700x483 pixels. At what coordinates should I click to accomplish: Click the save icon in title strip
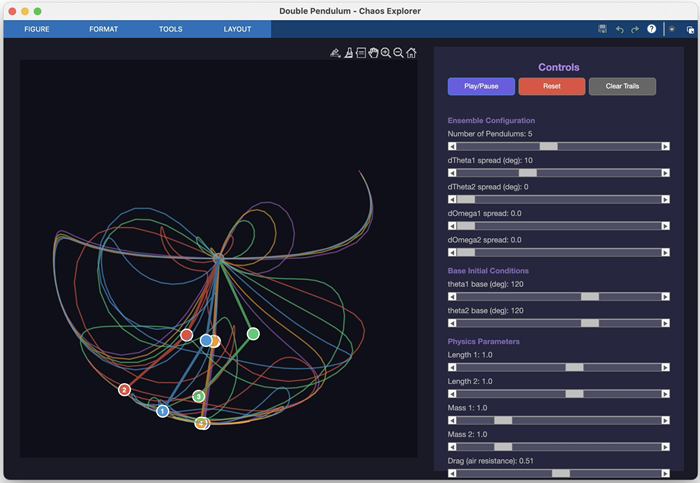tap(603, 29)
